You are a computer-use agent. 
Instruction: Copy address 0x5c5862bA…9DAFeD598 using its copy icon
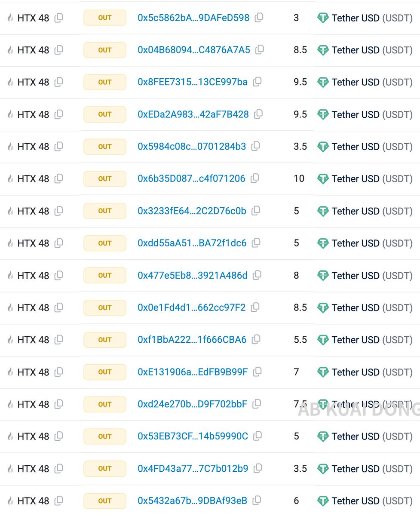259,18
